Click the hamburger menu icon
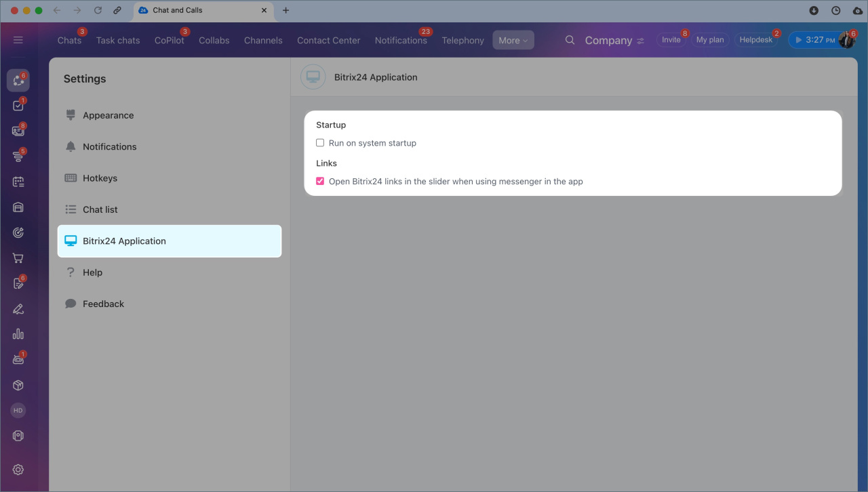The height and width of the screenshot is (492, 868). [x=18, y=40]
